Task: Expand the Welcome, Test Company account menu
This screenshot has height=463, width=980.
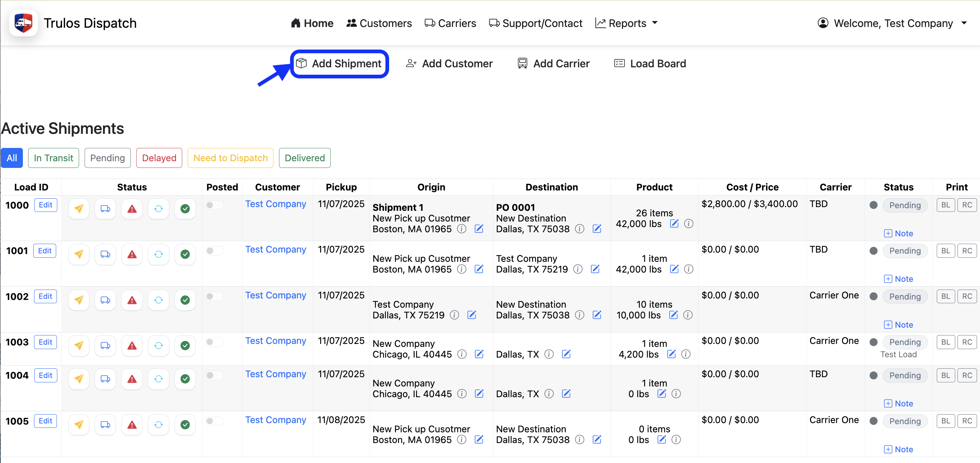Action: tap(894, 23)
